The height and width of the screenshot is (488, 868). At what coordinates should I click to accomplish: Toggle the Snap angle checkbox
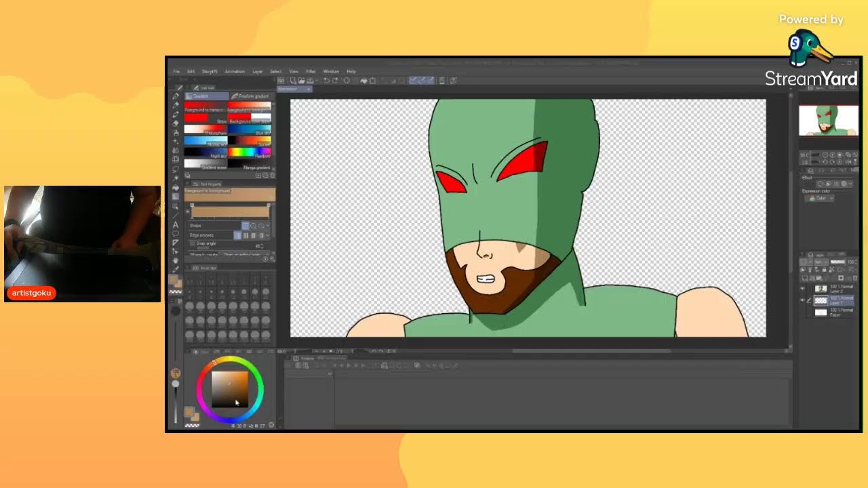[x=193, y=243]
